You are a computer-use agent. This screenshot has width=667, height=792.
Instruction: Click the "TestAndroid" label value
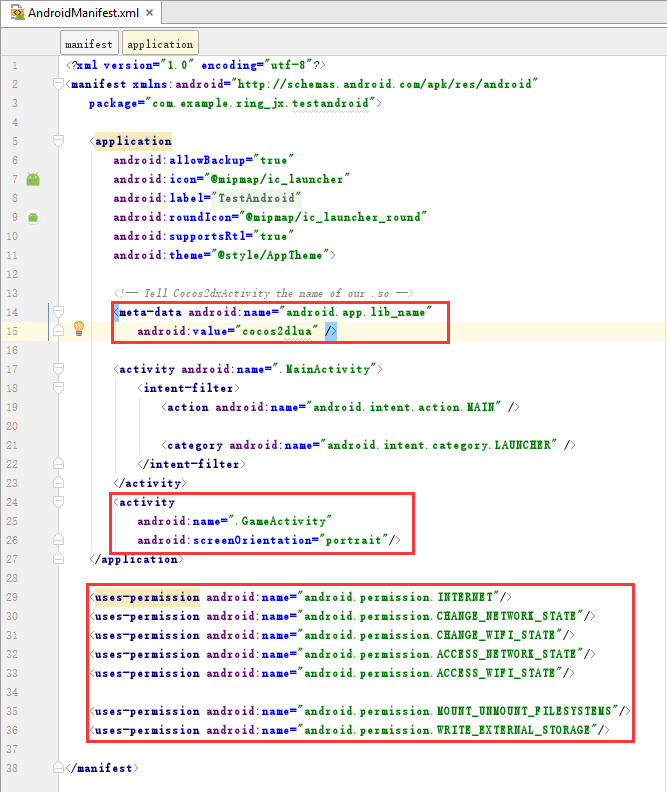[256, 198]
